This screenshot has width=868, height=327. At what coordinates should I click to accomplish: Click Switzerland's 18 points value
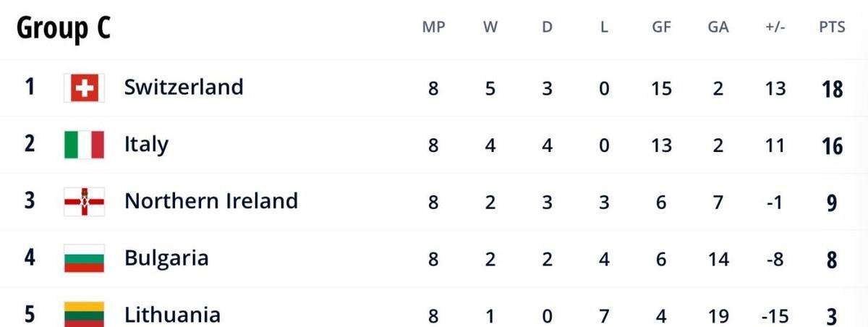click(x=832, y=89)
